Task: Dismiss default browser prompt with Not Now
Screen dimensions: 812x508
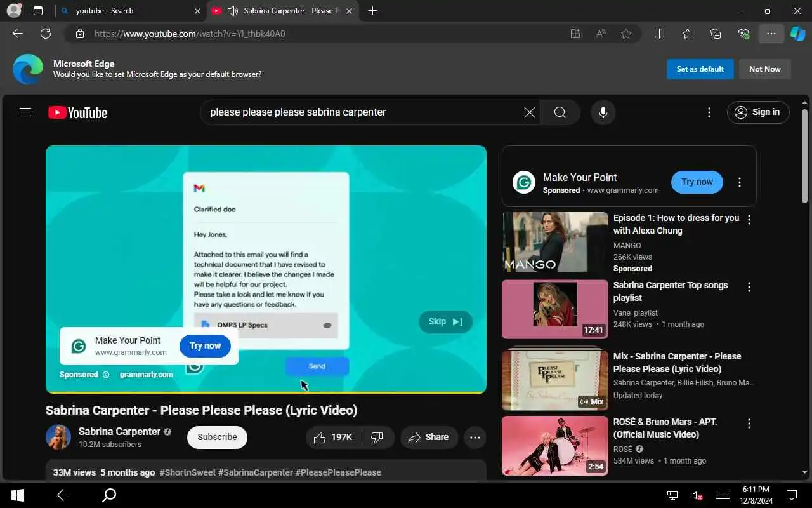Action: 765,69
